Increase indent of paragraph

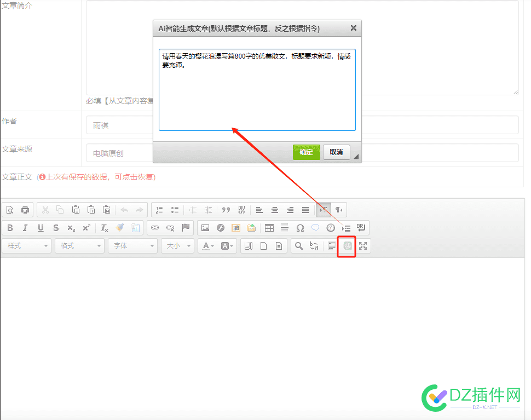coord(208,210)
